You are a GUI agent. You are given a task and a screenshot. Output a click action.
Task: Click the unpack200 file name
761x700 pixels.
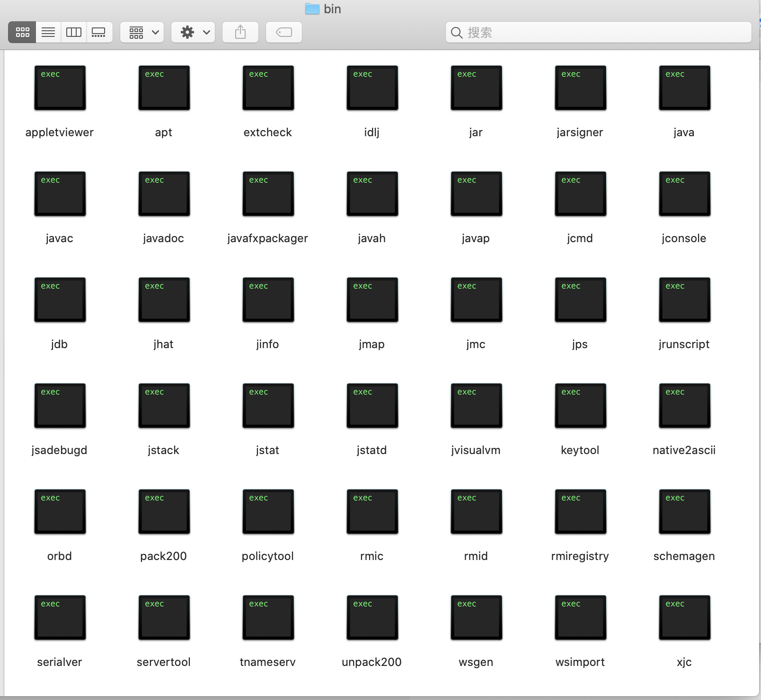pyautogui.click(x=372, y=662)
